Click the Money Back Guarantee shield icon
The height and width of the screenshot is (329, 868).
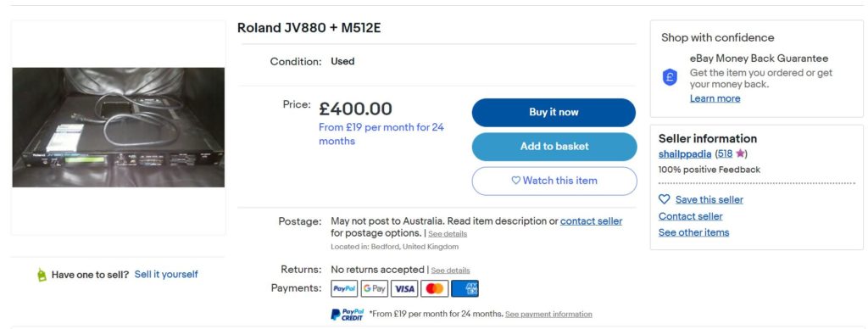click(x=670, y=77)
